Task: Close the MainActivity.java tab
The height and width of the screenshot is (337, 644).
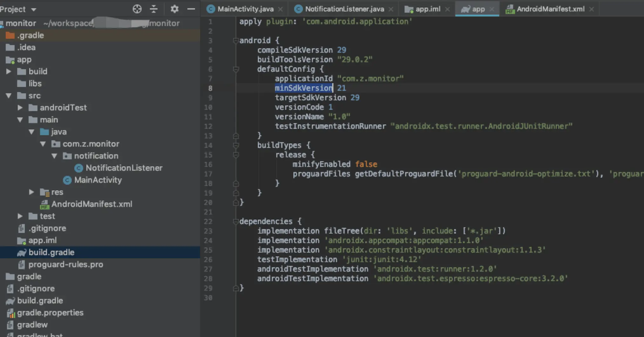Action: click(x=280, y=9)
